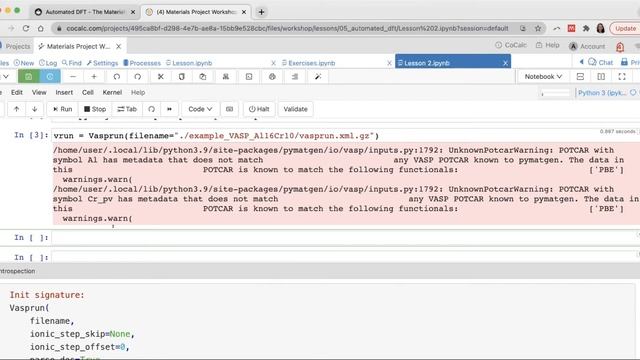Image resolution: width=640 pixels, height=360 pixels.
Task: Zoom out with the minus icon
Action: 73,76
